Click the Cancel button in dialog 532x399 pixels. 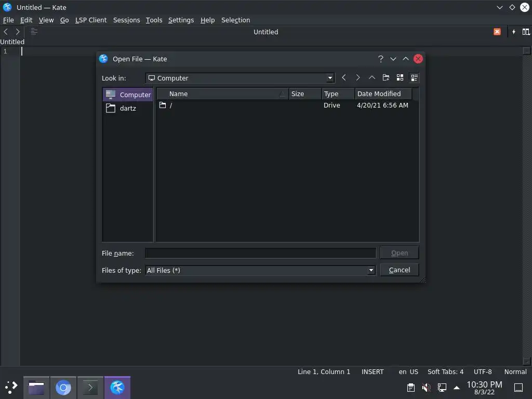pyautogui.click(x=400, y=270)
